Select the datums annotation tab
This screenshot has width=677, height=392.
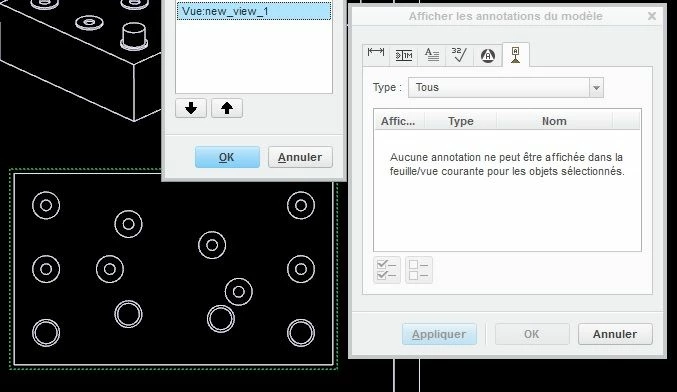click(x=516, y=55)
